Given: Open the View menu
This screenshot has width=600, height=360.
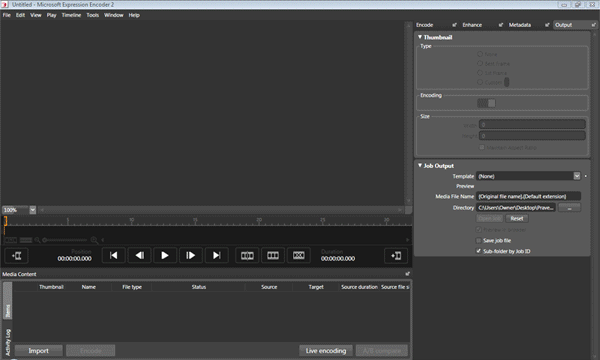Looking at the screenshot, I should pos(36,15).
